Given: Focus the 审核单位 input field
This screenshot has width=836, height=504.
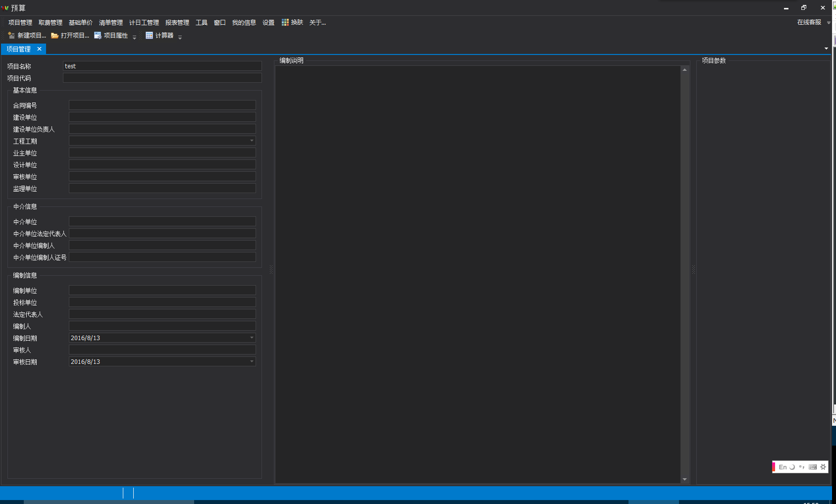Looking at the screenshot, I should click(x=162, y=176).
